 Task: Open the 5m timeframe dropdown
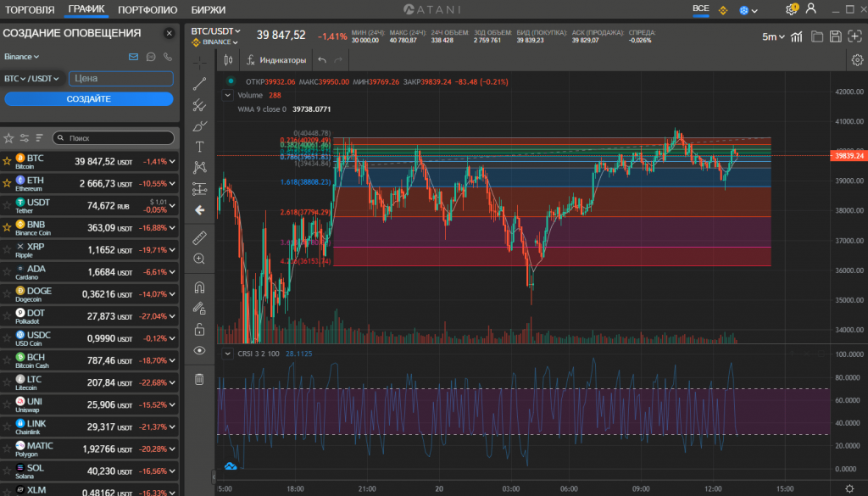pyautogui.click(x=773, y=36)
